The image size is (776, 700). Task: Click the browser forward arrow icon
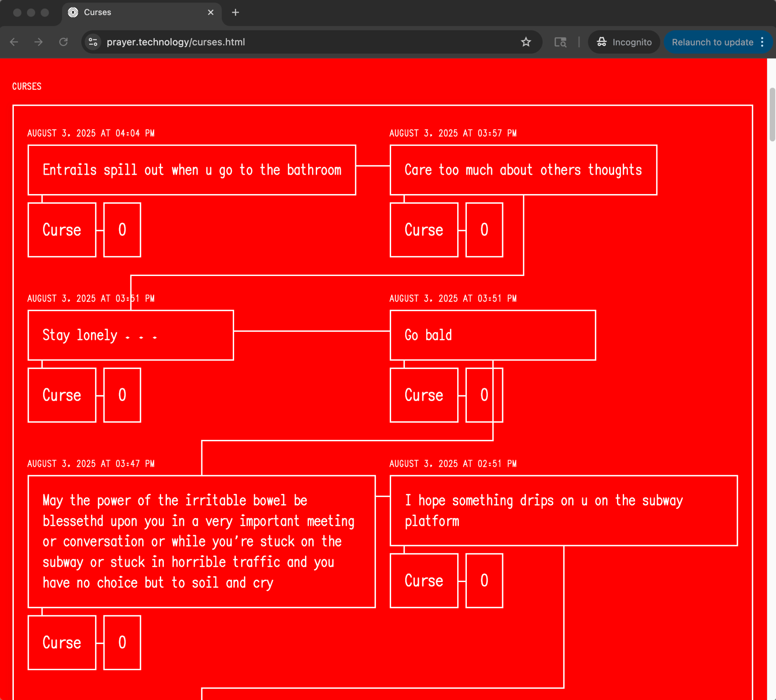(38, 42)
